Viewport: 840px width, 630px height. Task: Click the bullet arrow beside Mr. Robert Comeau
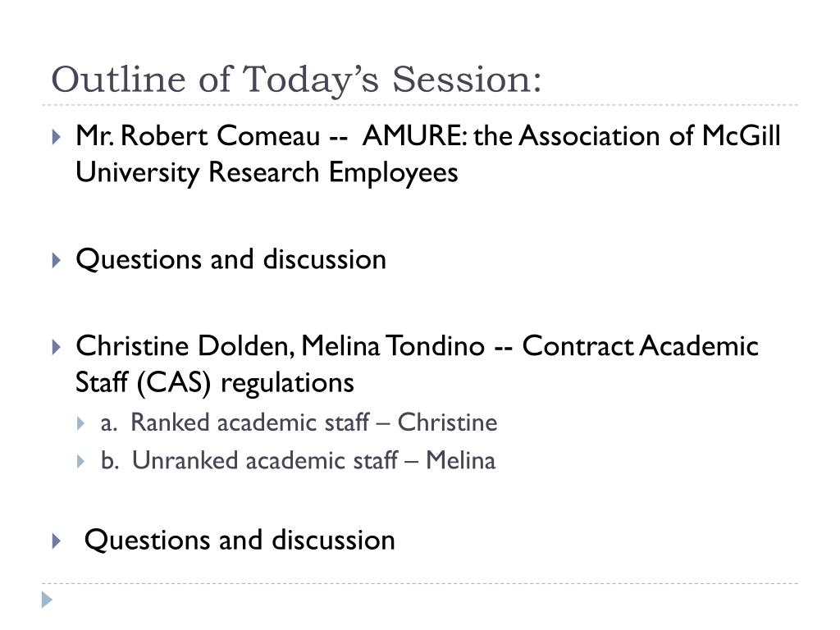point(57,137)
